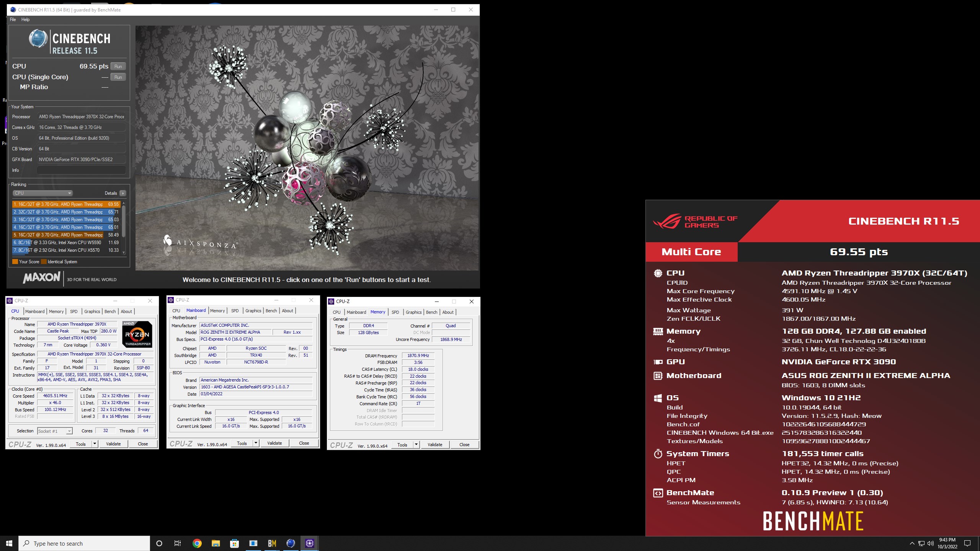The width and height of the screenshot is (980, 551).
Task: Select the Xeon X5570 ranking row
Action: tap(66, 250)
